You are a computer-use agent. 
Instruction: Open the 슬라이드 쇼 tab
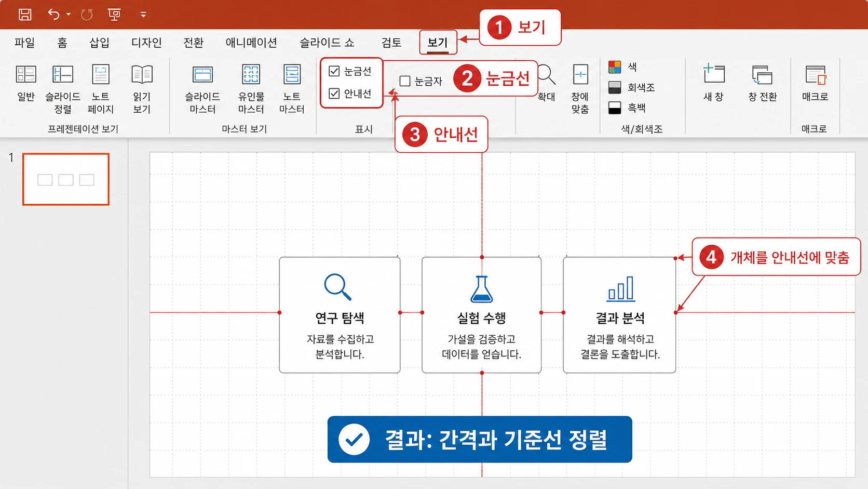[327, 43]
